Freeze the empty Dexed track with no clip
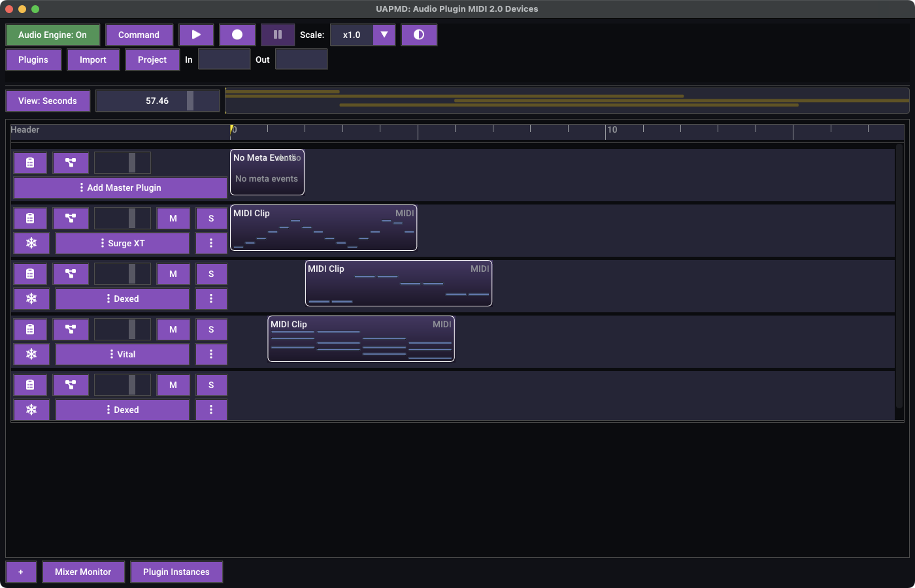 point(31,410)
